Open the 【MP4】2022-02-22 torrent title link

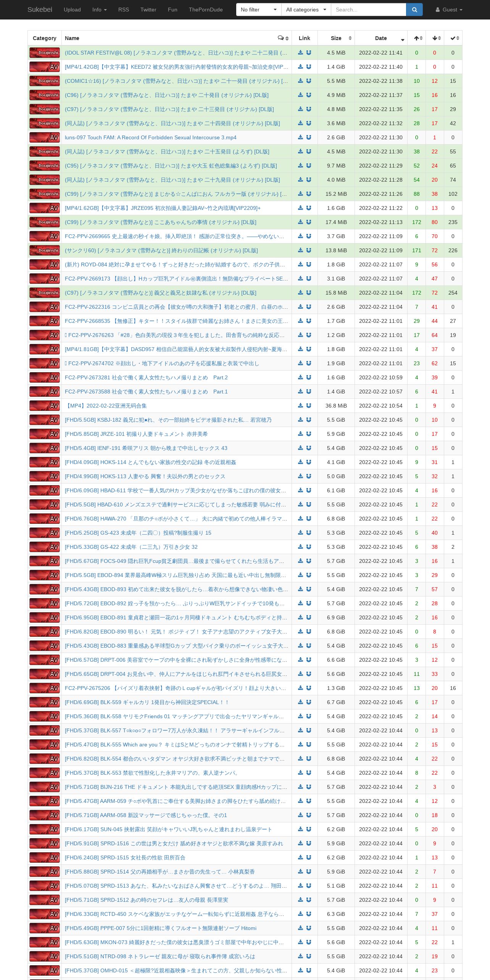106,406
